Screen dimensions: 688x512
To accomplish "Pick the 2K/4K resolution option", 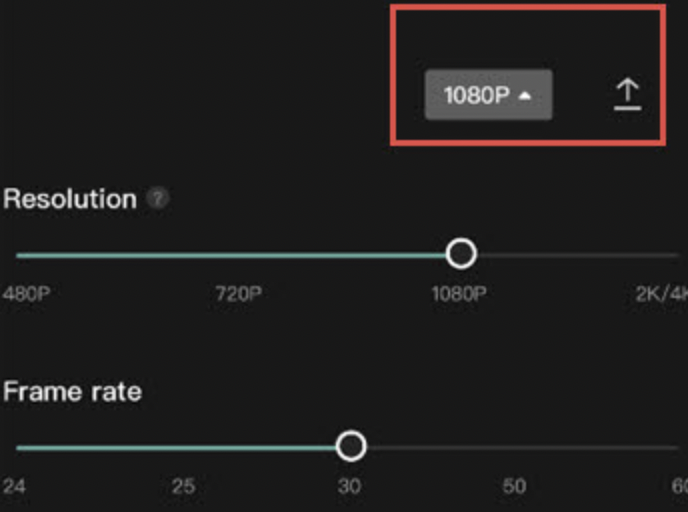I will point(660,294).
